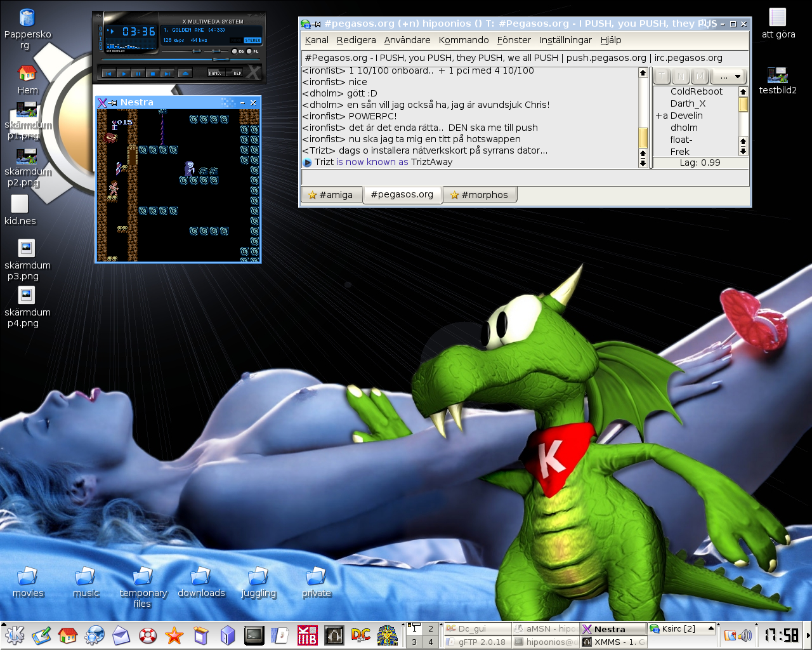Open the Papperskorg trash desktop icon
Screen dimensions: 812x650
(27, 29)
